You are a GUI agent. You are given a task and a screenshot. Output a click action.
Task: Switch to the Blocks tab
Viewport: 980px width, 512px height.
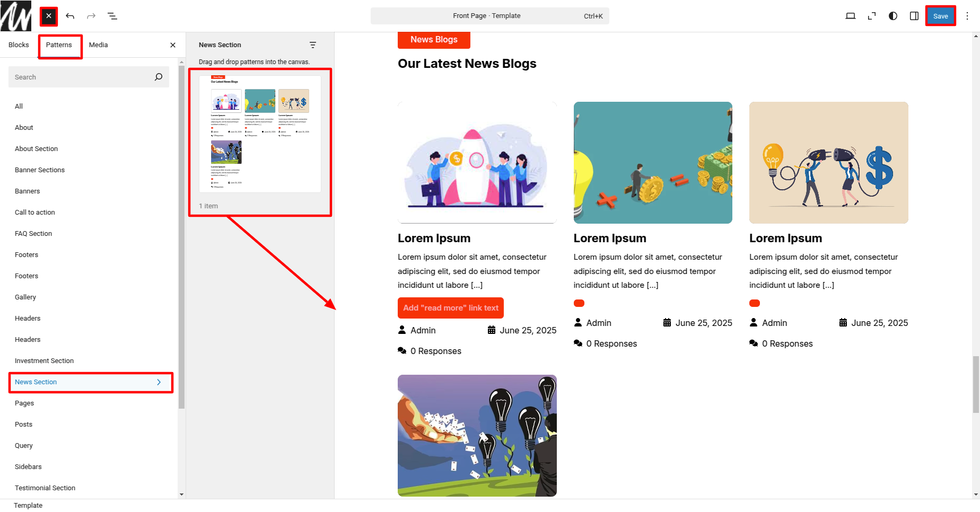pyautogui.click(x=19, y=45)
